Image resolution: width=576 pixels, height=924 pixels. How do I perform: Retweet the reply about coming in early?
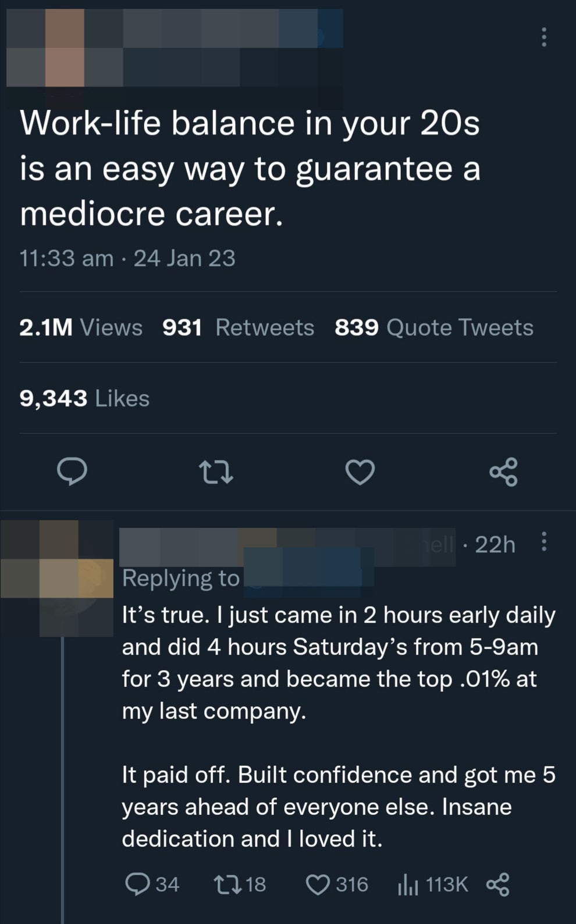pos(232,884)
